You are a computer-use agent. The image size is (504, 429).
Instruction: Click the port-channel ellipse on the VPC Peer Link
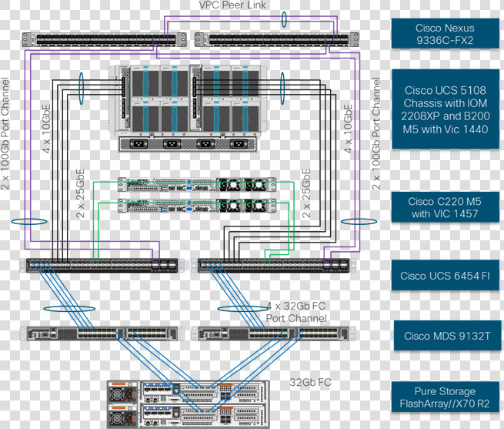click(x=284, y=19)
